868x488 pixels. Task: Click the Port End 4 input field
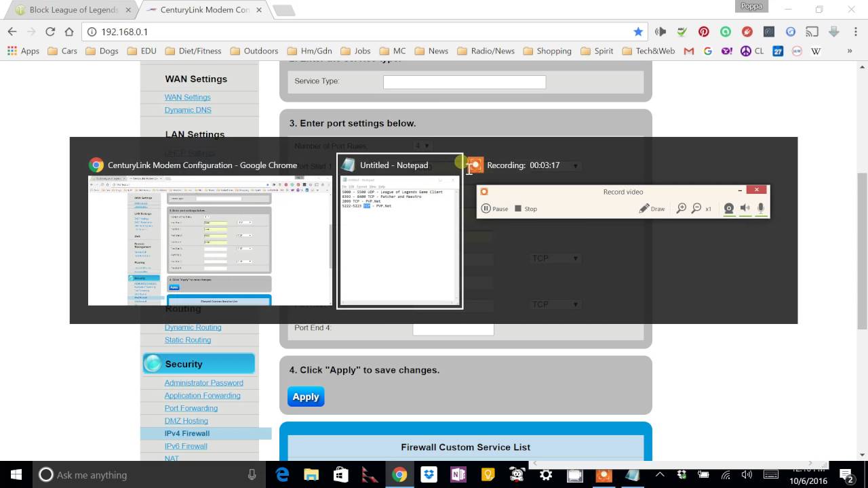pyautogui.click(x=453, y=328)
